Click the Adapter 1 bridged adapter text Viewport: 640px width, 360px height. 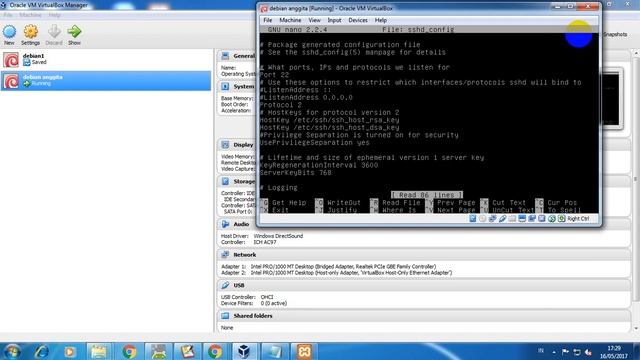343,267
